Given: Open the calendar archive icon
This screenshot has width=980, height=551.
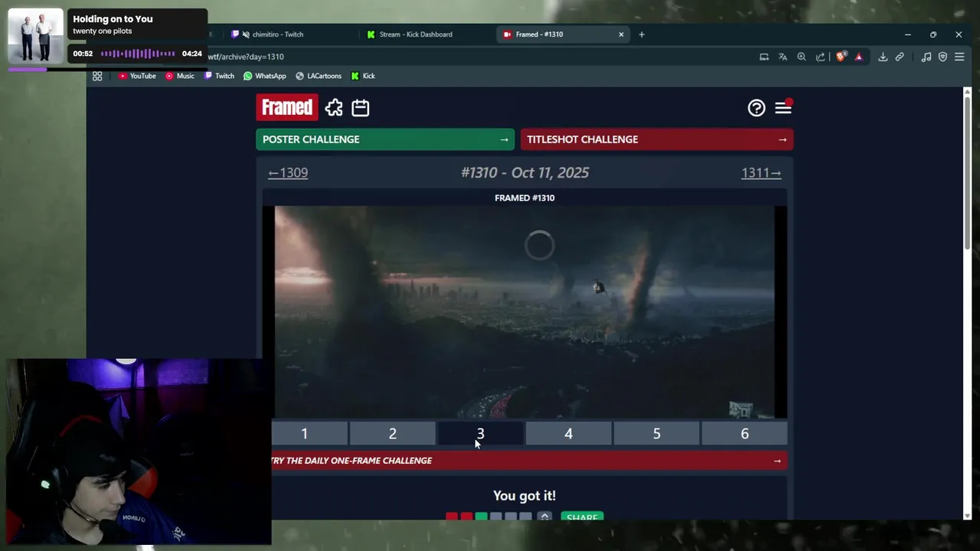Looking at the screenshot, I should [x=361, y=108].
